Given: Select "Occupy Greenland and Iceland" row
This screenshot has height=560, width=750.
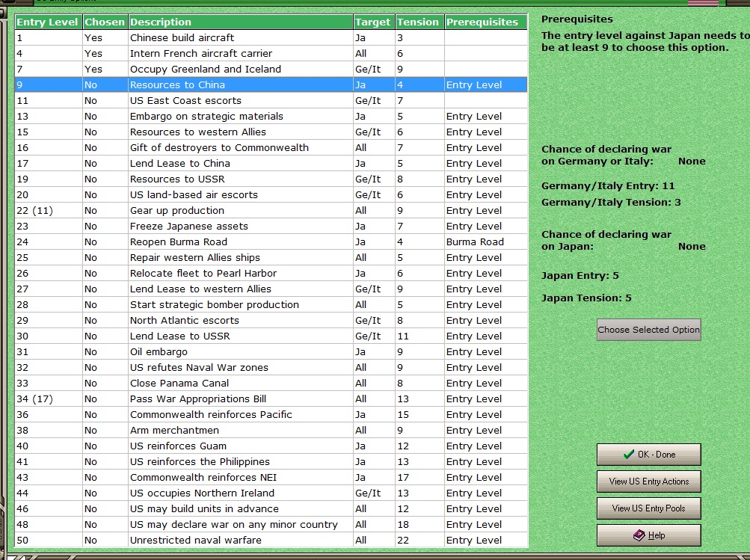Looking at the screenshot, I should point(271,70).
